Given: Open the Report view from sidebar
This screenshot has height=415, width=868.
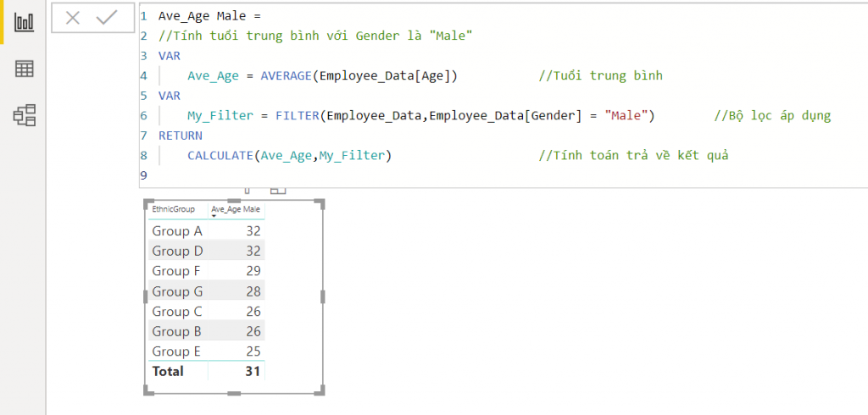Looking at the screenshot, I should (24, 22).
